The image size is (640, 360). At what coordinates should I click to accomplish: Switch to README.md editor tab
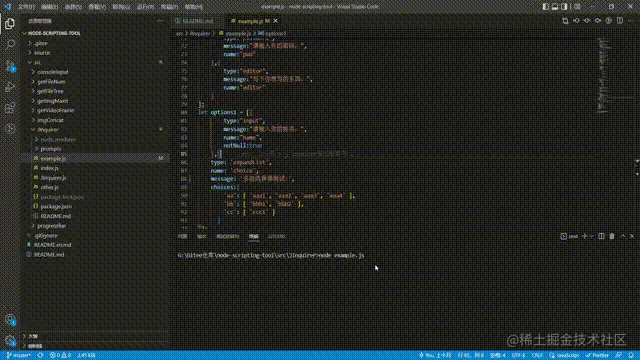198,21
